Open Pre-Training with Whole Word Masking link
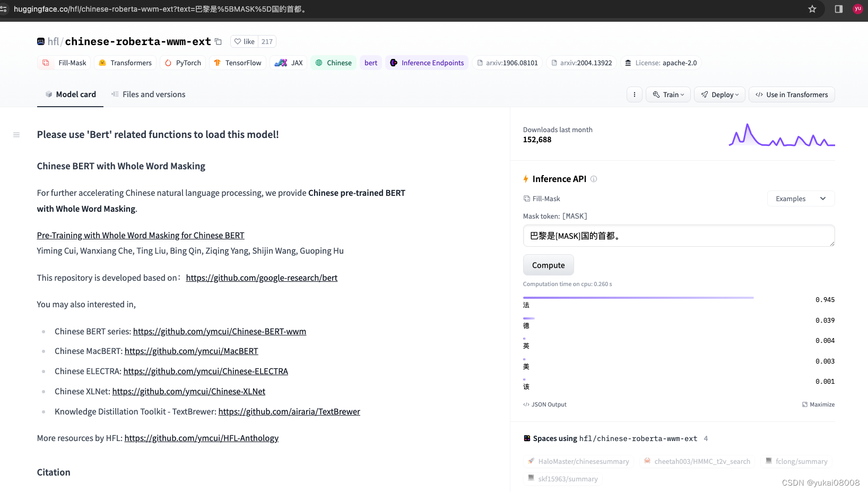Viewport: 868px width, 492px height. 141,235
